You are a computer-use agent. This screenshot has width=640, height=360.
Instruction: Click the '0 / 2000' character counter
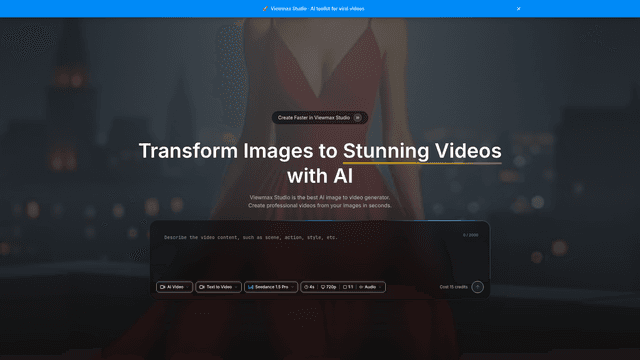tap(470, 235)
